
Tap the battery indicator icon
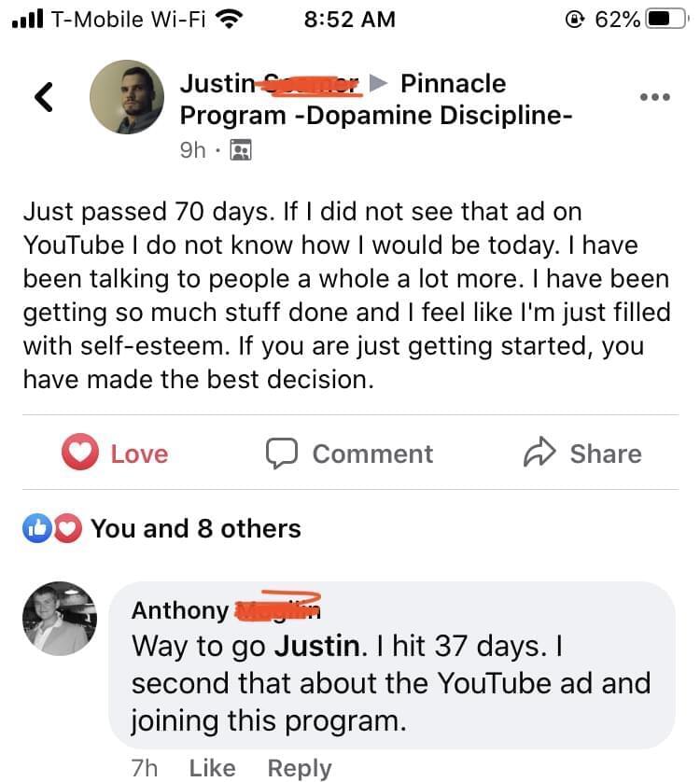tap(664, 19)
